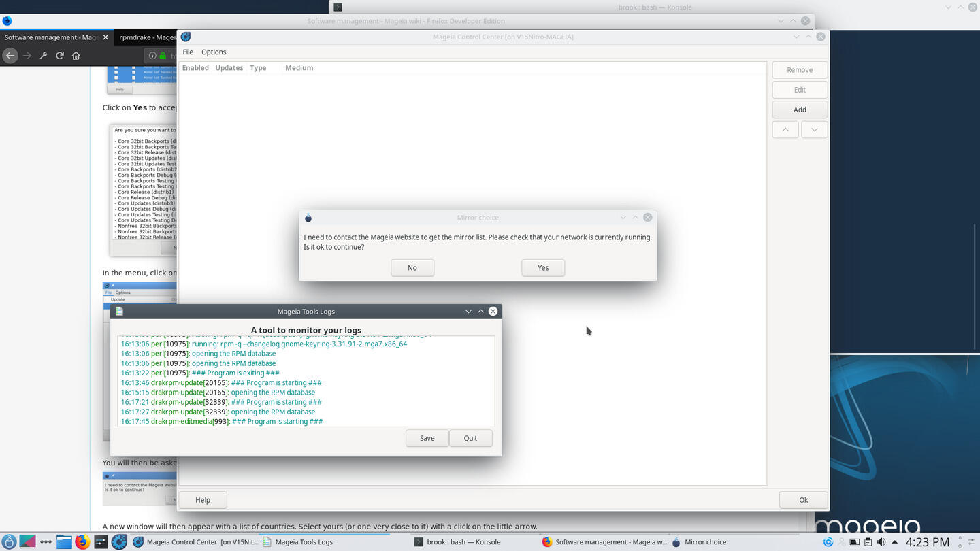
Task: Select log line running rpm -q --changelog gnome-keyring
Action: [264, 344]
